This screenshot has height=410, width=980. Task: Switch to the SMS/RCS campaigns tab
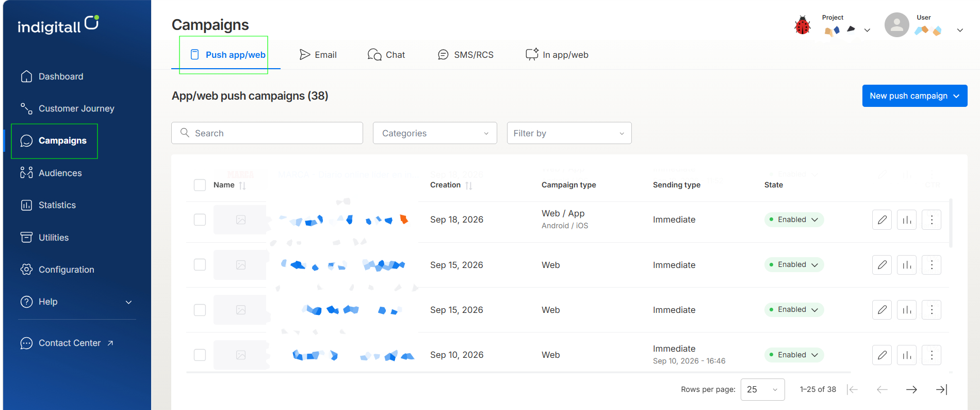coord(466,55)
